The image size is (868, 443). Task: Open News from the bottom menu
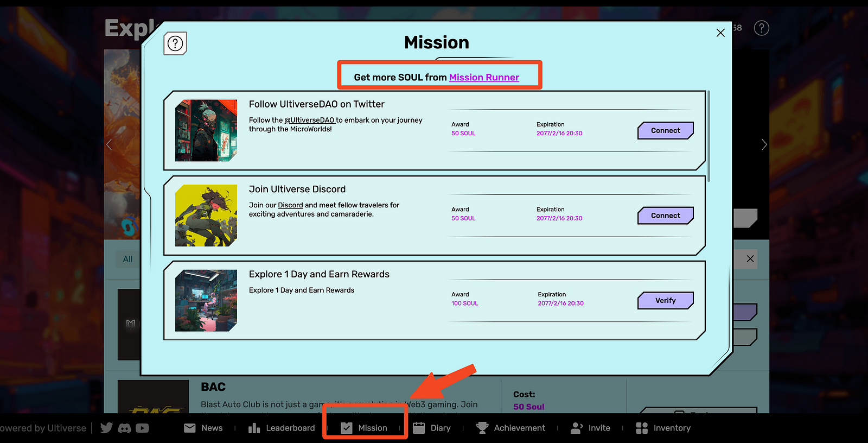pos(203,428)
